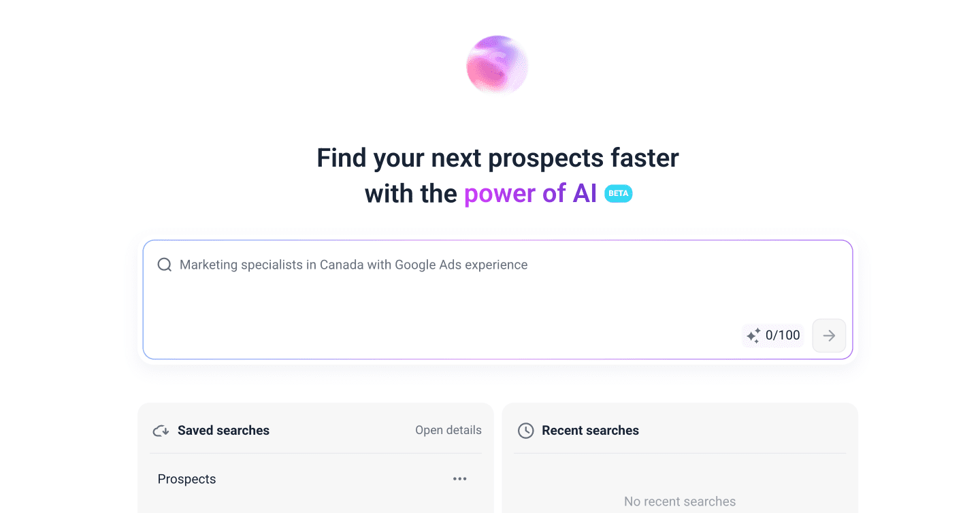The image size is (980, 513).
Task: Click the Recent searches clock icon
Action: click(x=525, y=431)
